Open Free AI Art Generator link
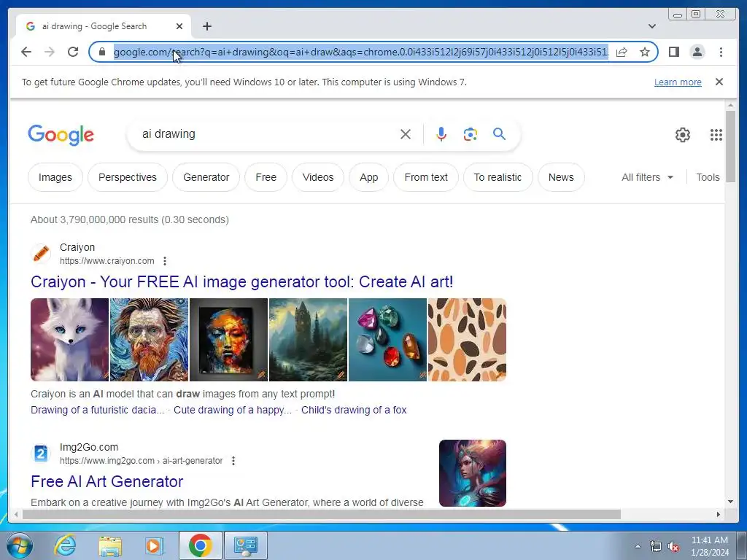This screenshot has height=560, width=747. (107, 481)
